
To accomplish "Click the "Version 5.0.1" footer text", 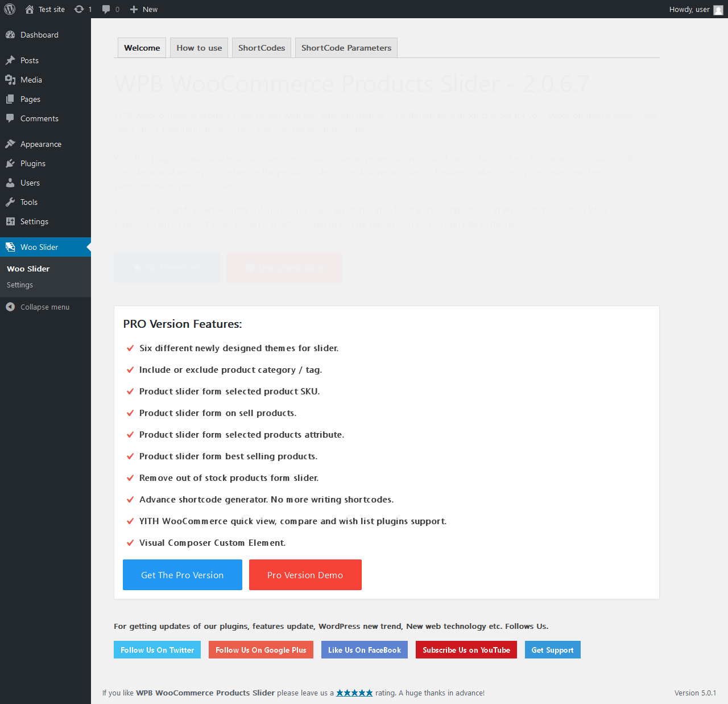I will click(x=695, y=693).
